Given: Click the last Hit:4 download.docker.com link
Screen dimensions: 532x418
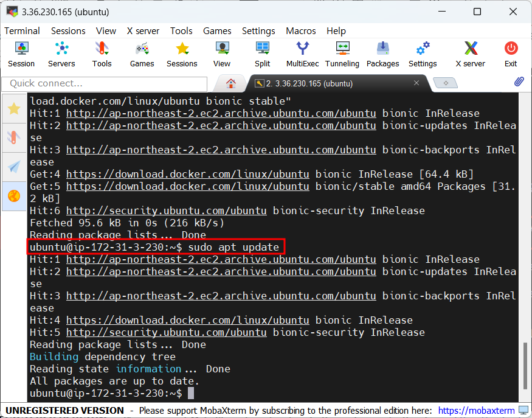Looking at the screenshot, I should [188, 320].
